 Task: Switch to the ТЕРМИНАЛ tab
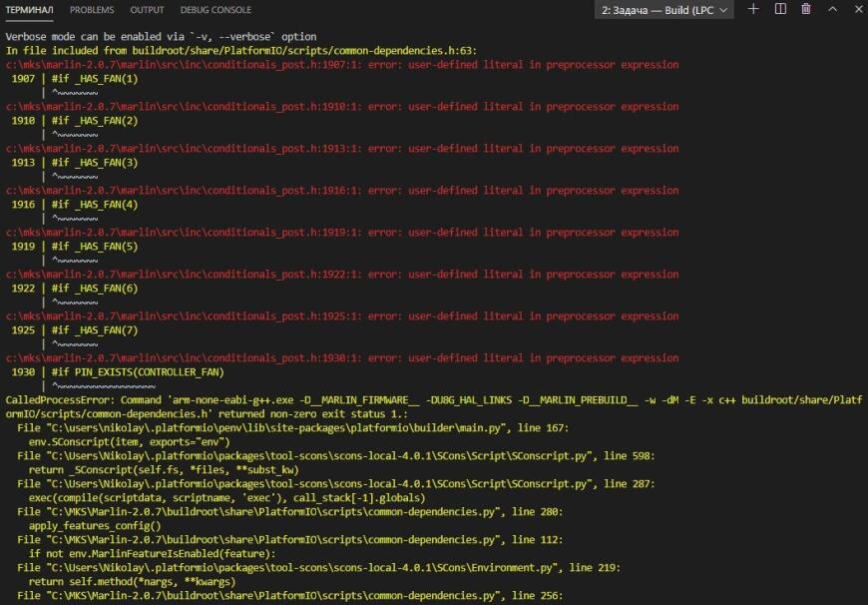pyautogui.click(x=29, y=10)
